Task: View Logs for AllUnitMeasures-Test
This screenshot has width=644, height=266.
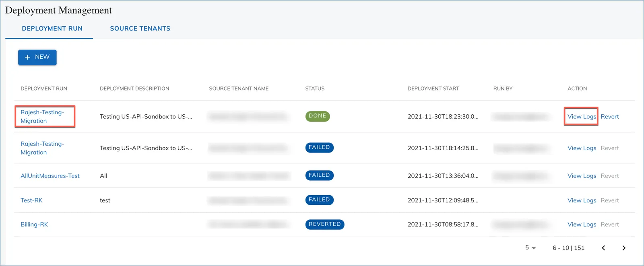Action: (582, 176)
